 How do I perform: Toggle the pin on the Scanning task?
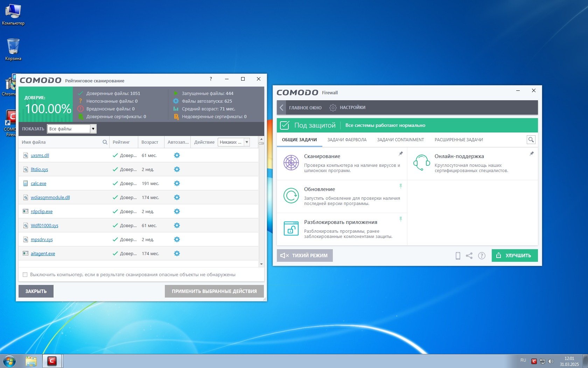[401, 154]
